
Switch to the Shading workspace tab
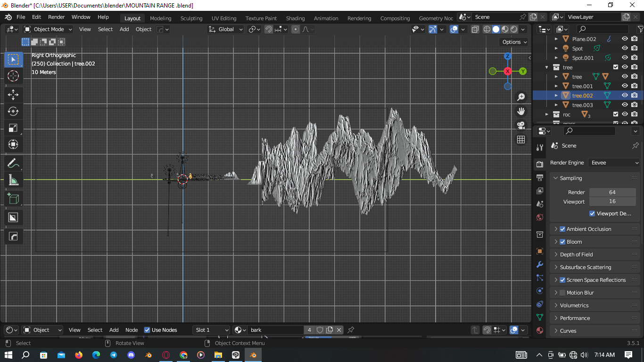295,18
